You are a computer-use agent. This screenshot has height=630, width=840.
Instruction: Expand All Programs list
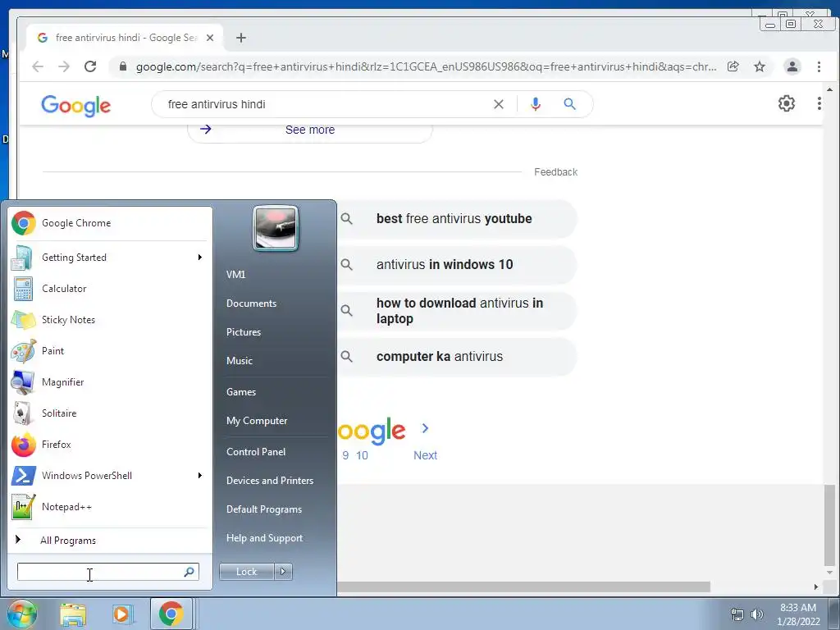pyautogui.click(x=109, y=541)
